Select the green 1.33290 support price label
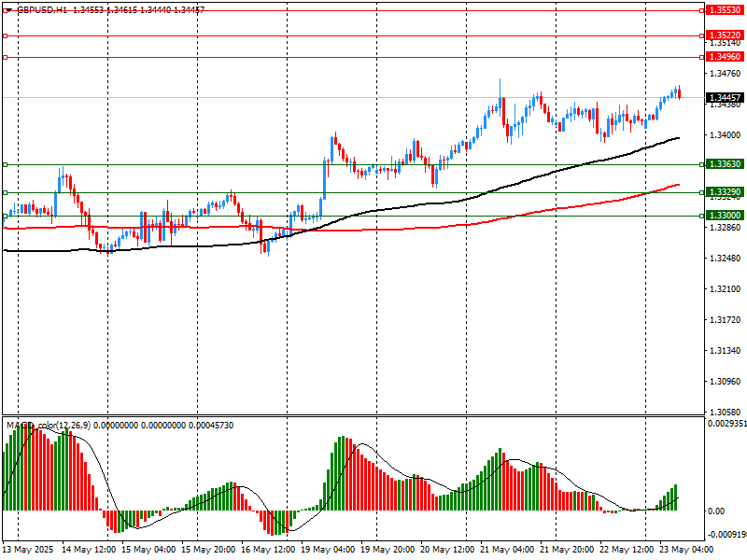The image size is (747, 560). pyautogui.click(x=725, y=192)
